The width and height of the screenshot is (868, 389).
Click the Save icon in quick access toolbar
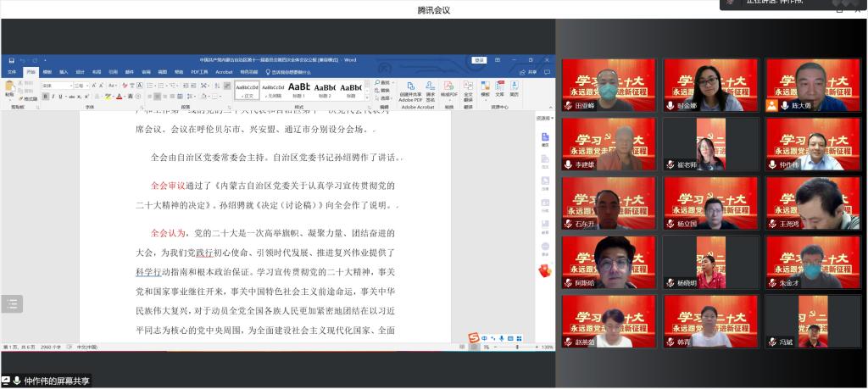point(11,60)
